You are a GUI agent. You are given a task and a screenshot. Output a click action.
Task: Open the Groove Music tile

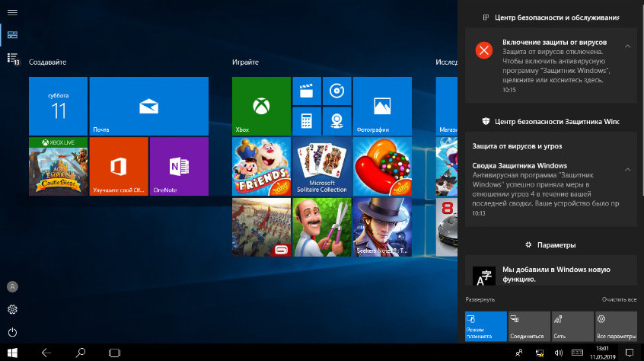(336, 91)
